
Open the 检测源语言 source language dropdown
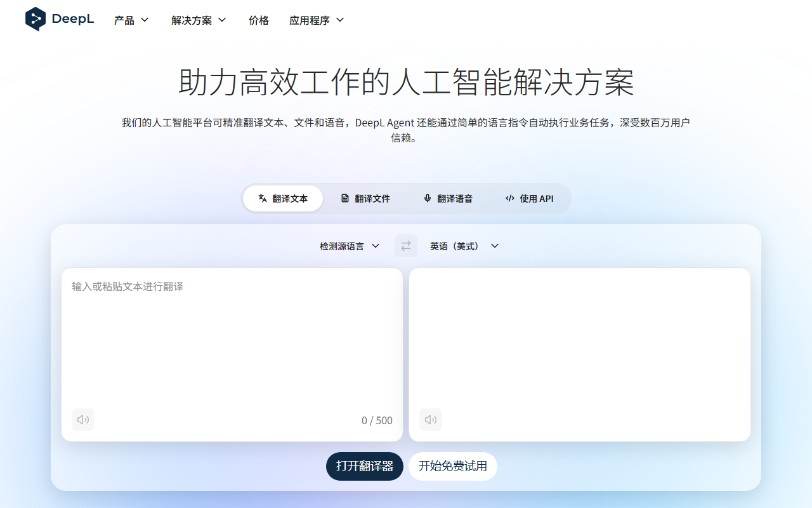pos(350,246)
